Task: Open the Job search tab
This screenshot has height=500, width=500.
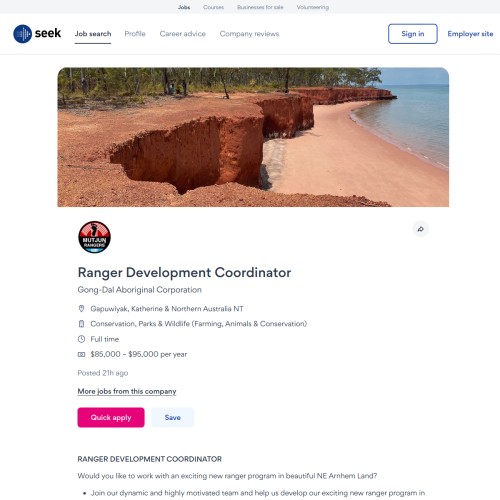Action: pyautogui.click(x=93, y=34)
